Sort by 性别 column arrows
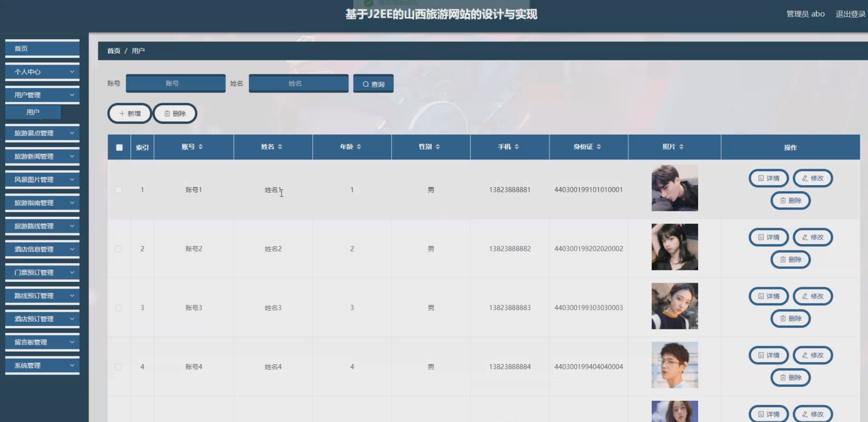868x422 pixels. (x=438, y=147)
